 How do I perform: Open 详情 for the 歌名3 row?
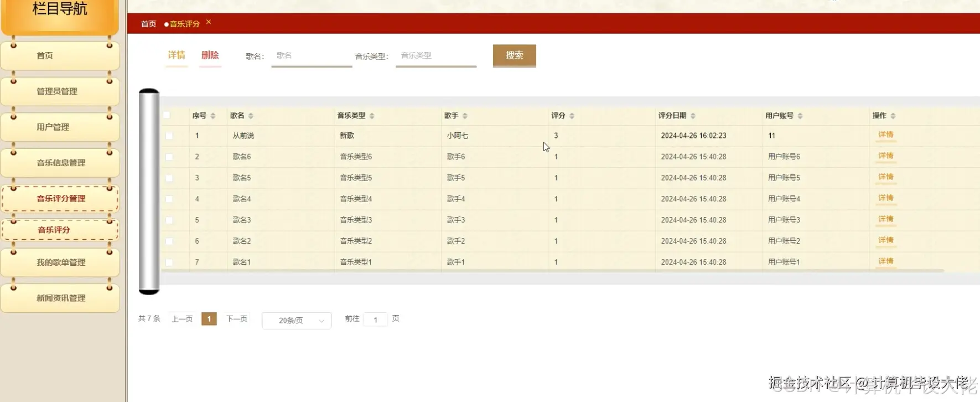(886, 219)
